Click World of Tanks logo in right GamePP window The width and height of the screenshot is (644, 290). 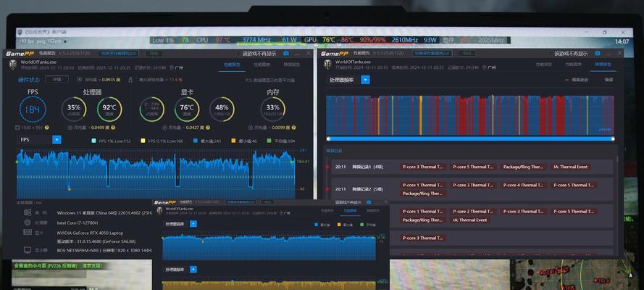coord(327,64)
